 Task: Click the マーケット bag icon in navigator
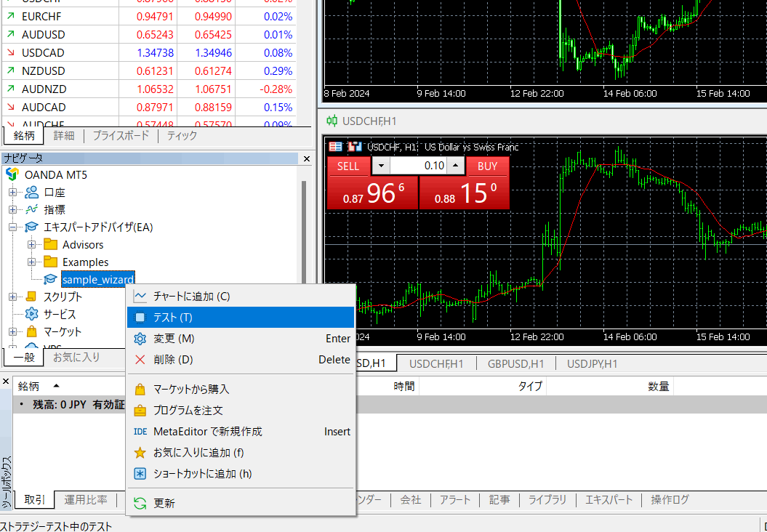pyautogui.click(x=32, y=331)
